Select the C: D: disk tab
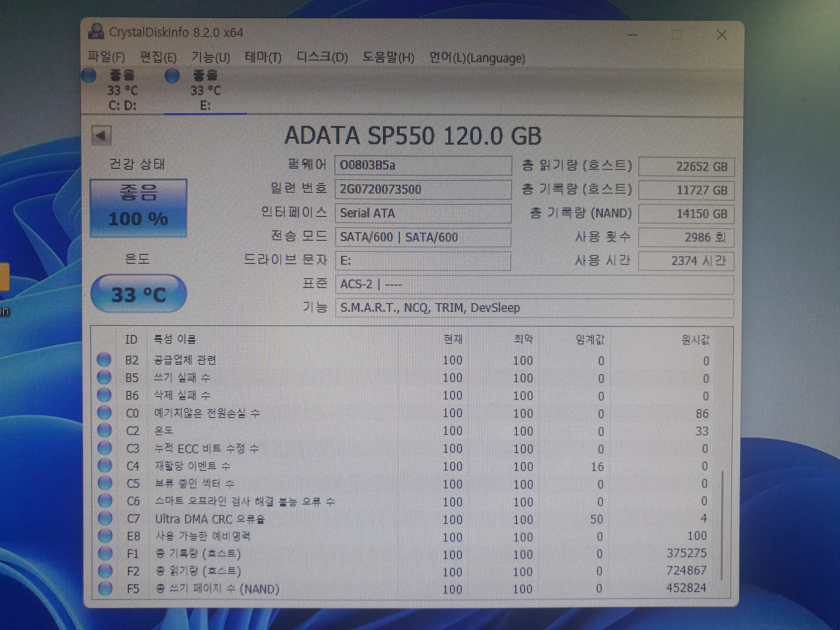 coord(122,90)
